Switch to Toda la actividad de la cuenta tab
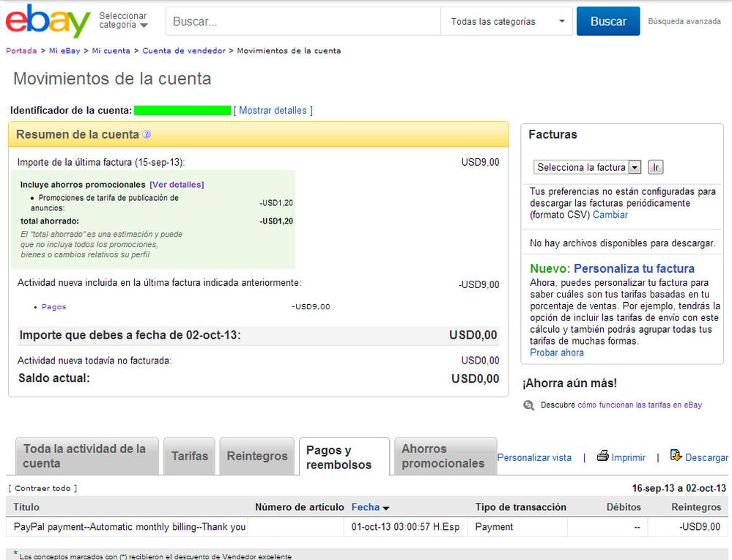Screen dimensions: 732x560 pyautogui.click(x=87, y=456)
